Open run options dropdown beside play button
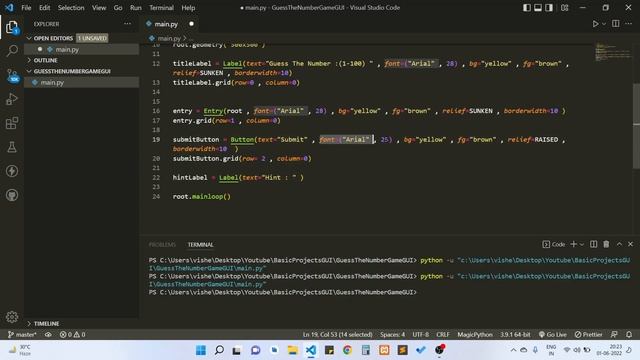The width and height of the screenshot is (640, 360). coord(604,24)
